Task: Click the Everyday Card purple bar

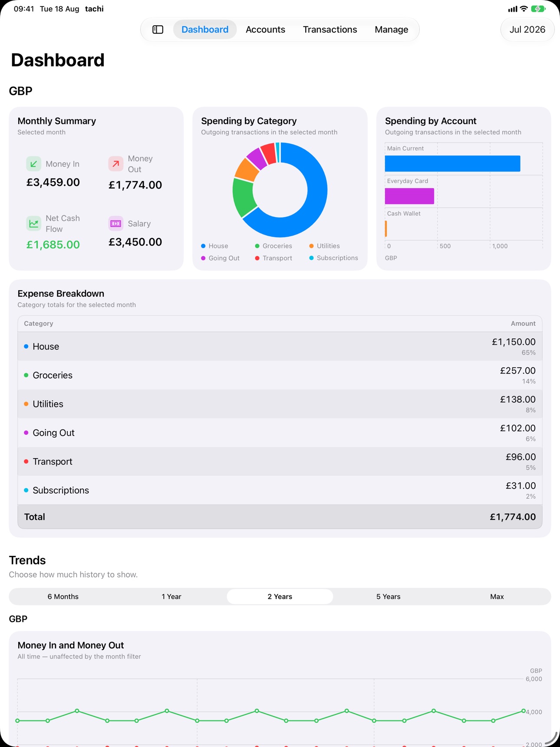Action: click(409, 196)
